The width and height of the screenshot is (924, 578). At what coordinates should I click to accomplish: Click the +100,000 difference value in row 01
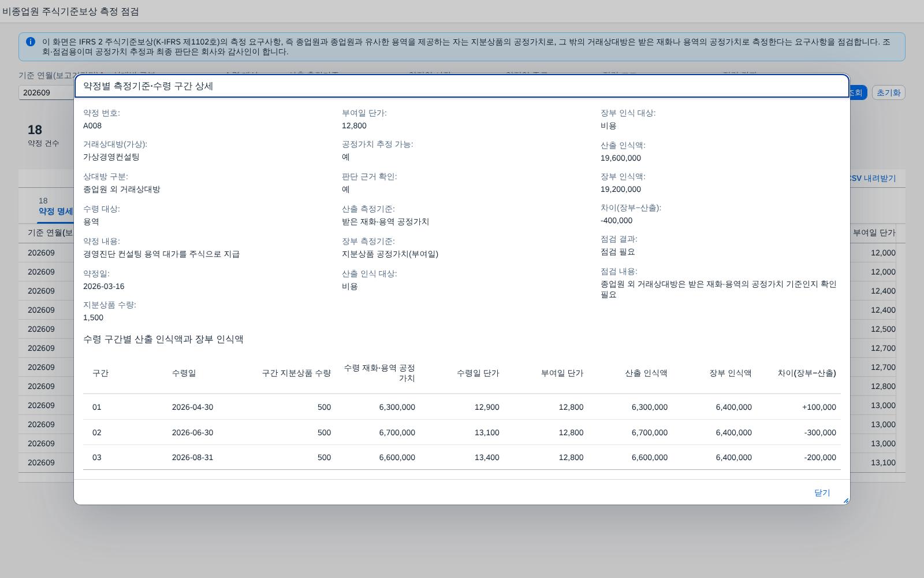pos(819,407)
